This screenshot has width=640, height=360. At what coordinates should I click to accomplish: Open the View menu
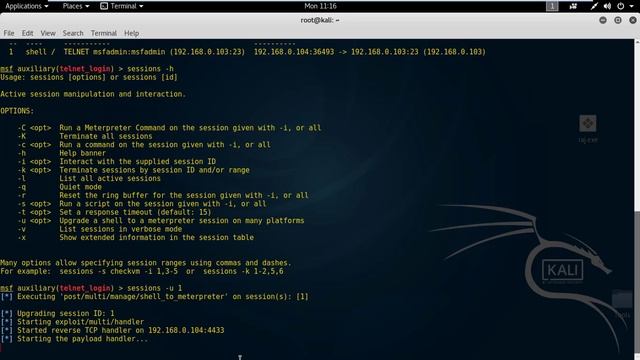pos(48,33)
